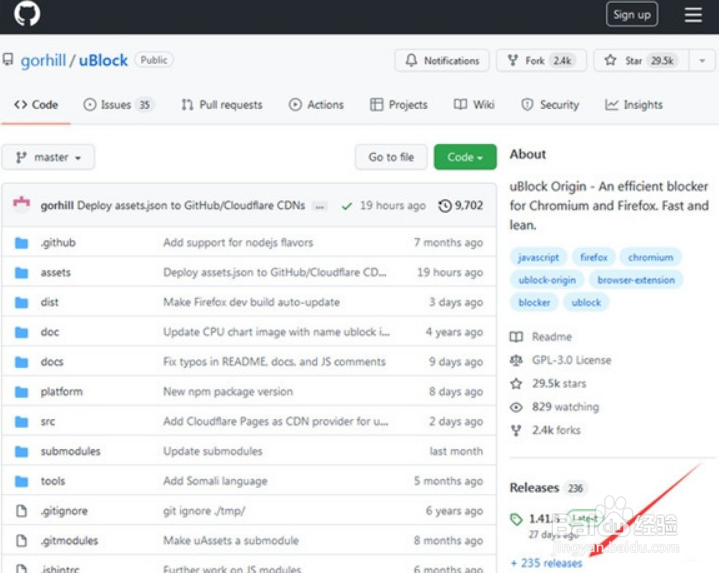
Task: Click the Notifications bell button
Action: (x=442, y=61)
